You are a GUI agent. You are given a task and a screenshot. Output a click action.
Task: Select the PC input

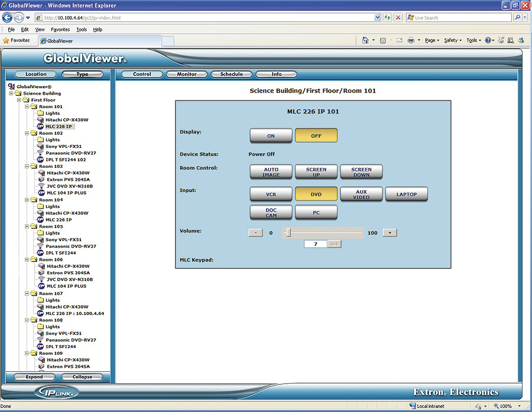pyautogui.click(x=316, y=212)
